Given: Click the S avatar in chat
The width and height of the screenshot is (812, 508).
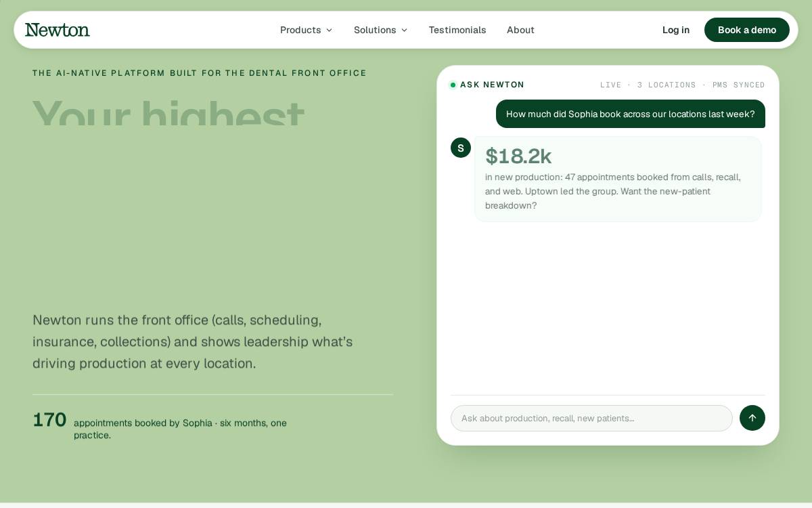Looking at the screenshot, I should click(x=461, y=148).
